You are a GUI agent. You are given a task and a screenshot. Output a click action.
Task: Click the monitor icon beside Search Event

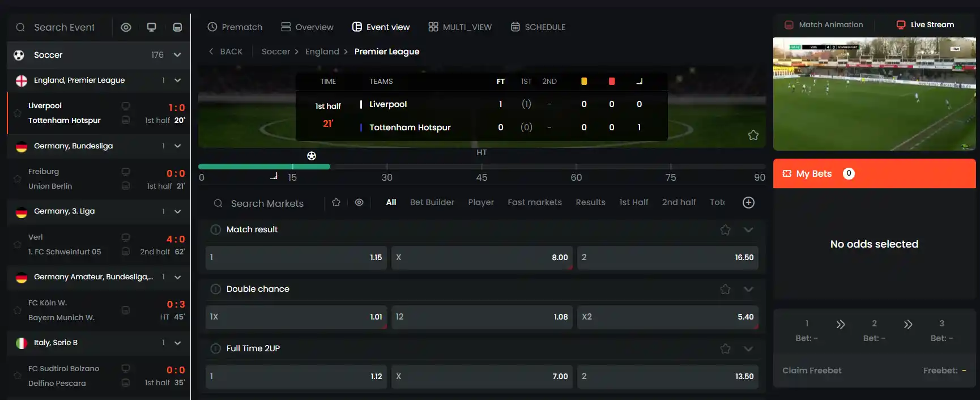tap(151, 27)
